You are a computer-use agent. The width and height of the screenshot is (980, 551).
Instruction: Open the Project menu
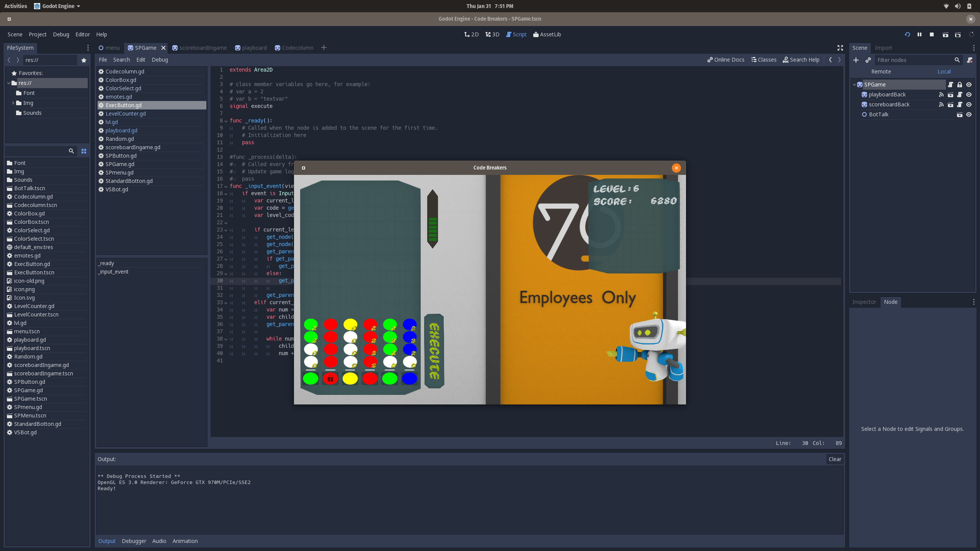pyautogui.click(x=38, y=34)
